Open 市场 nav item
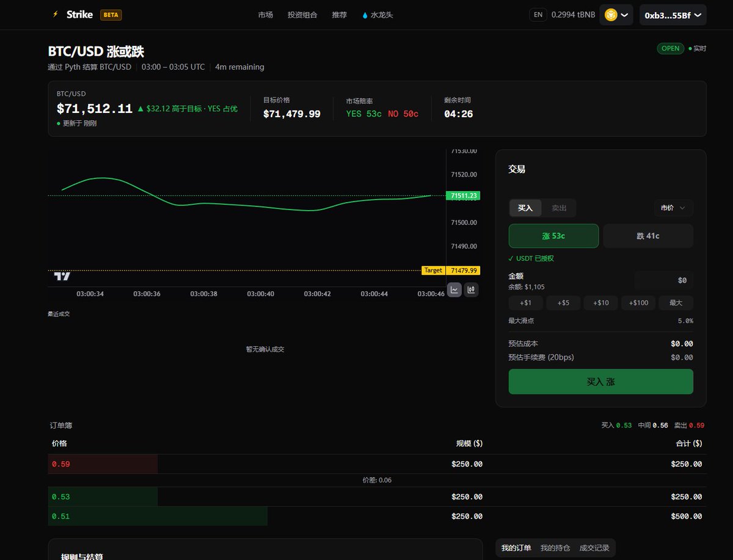This screenshot has width=733, height=560. [x=266, y=15]
